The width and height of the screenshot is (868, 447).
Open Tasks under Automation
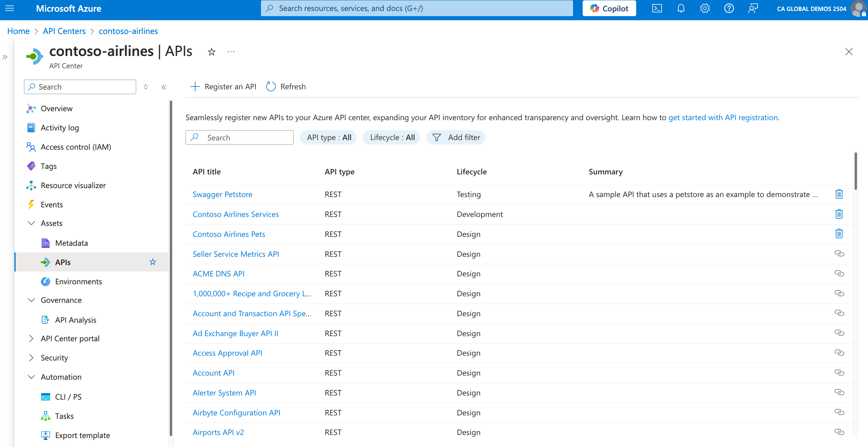64,416
